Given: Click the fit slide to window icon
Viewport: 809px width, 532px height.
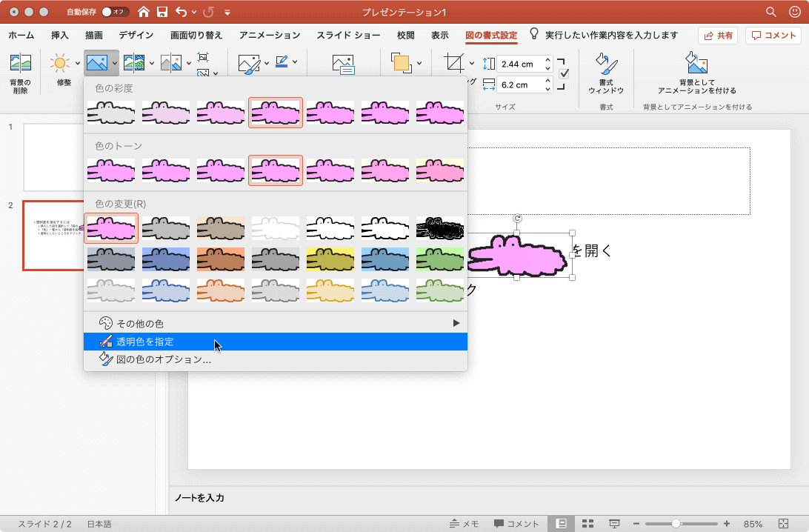Looking at the screenshot, I should coord(785,524).
